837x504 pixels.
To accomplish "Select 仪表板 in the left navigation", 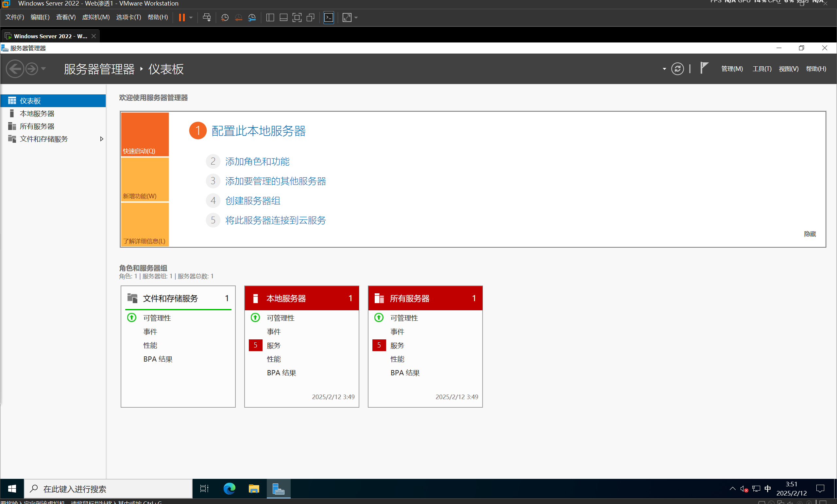I will [x=53, y=101].
